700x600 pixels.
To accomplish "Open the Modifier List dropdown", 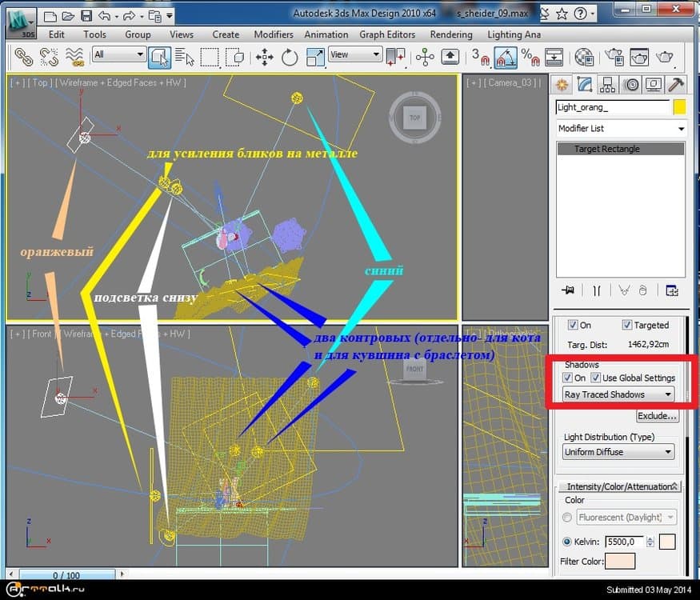I will point(621,129).
